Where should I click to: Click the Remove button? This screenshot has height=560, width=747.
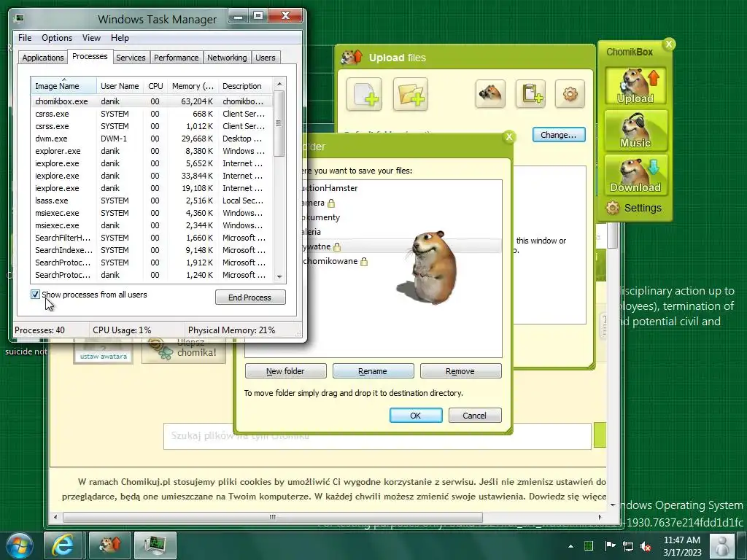click(461, 371)
